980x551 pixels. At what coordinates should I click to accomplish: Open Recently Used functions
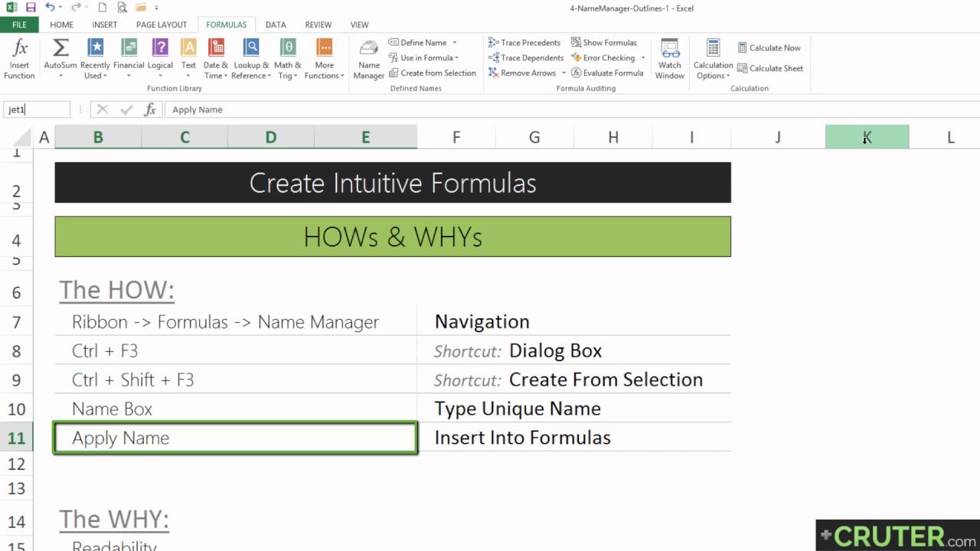pos(95,60)
